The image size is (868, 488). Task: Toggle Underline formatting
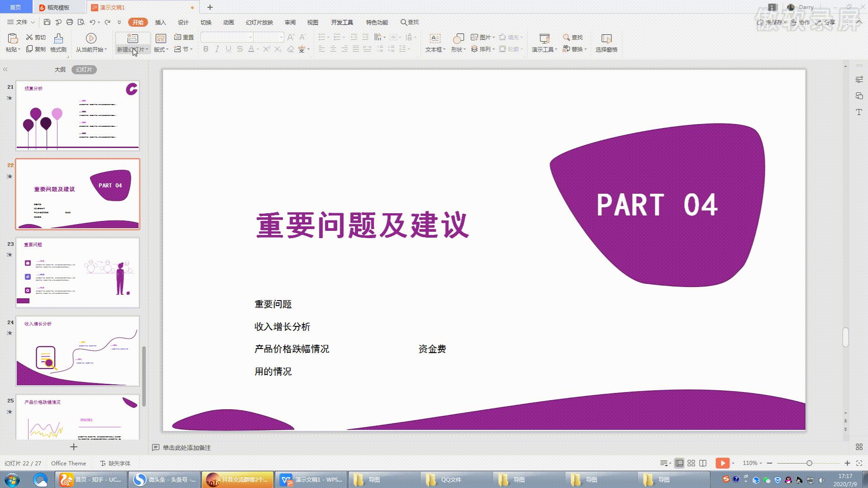point(229,49)
